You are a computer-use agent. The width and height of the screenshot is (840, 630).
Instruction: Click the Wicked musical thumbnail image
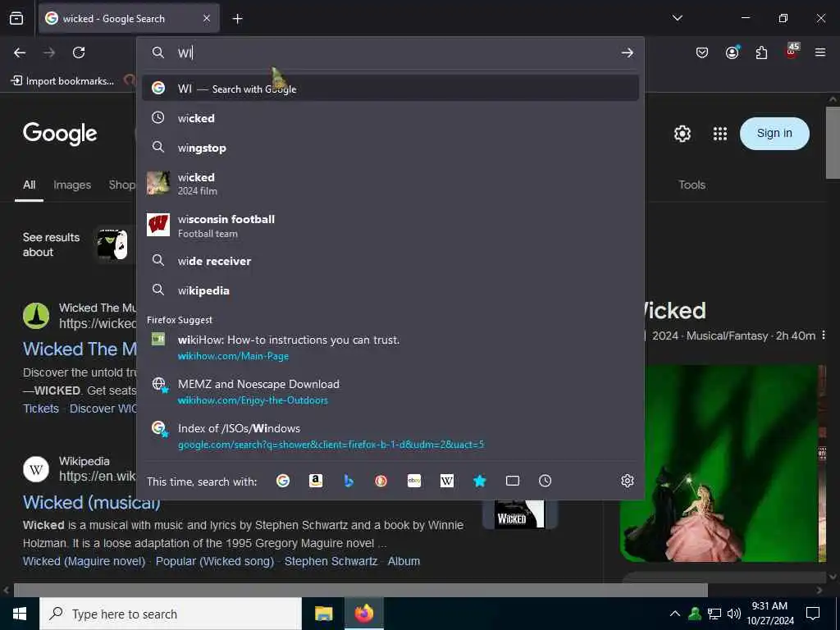(519, 514)
